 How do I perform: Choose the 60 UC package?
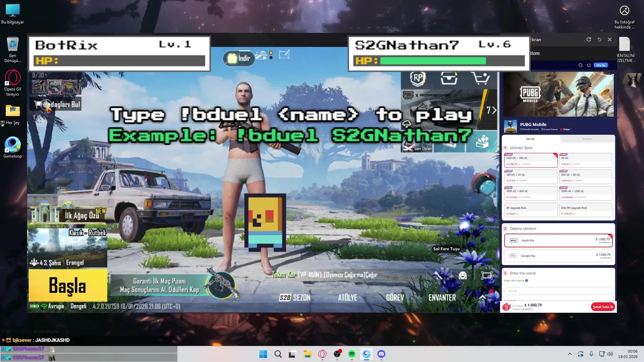[x=586, y=160]
